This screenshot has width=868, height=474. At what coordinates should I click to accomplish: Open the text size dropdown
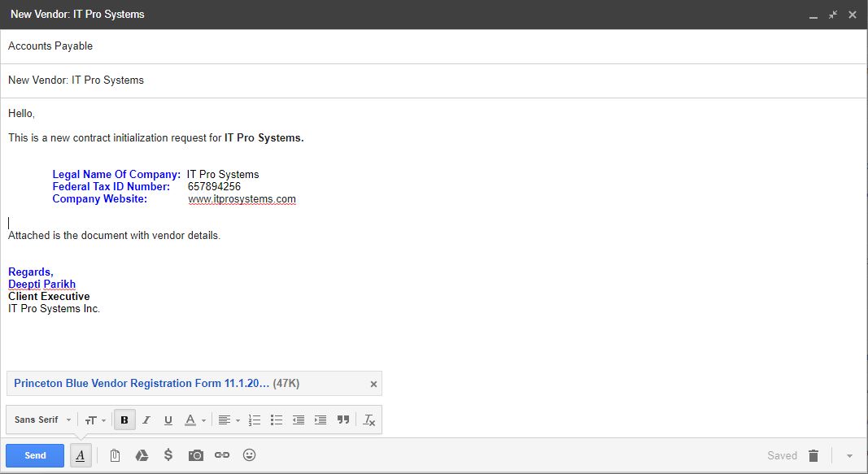click(x=95, y=420)
